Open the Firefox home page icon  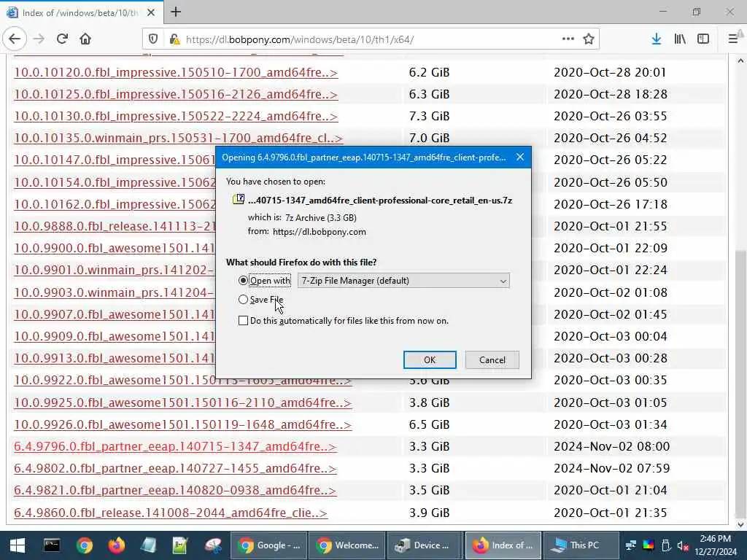(85, 39)
